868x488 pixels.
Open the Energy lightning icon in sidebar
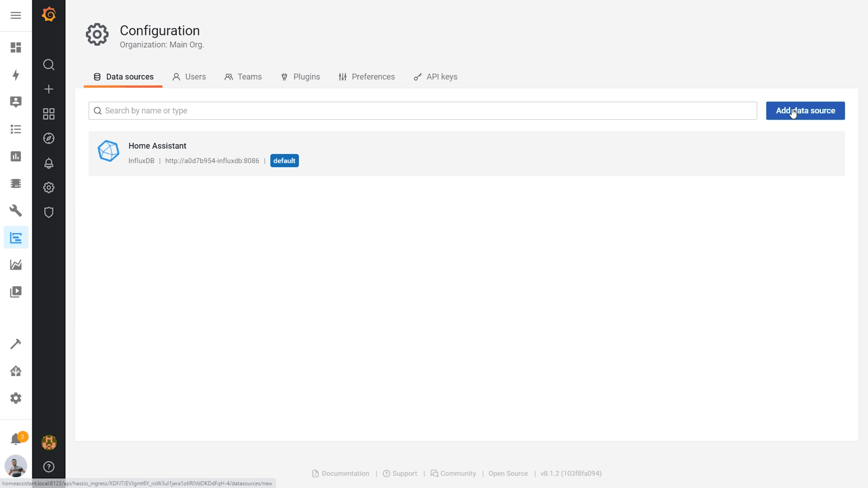point(16,75)
